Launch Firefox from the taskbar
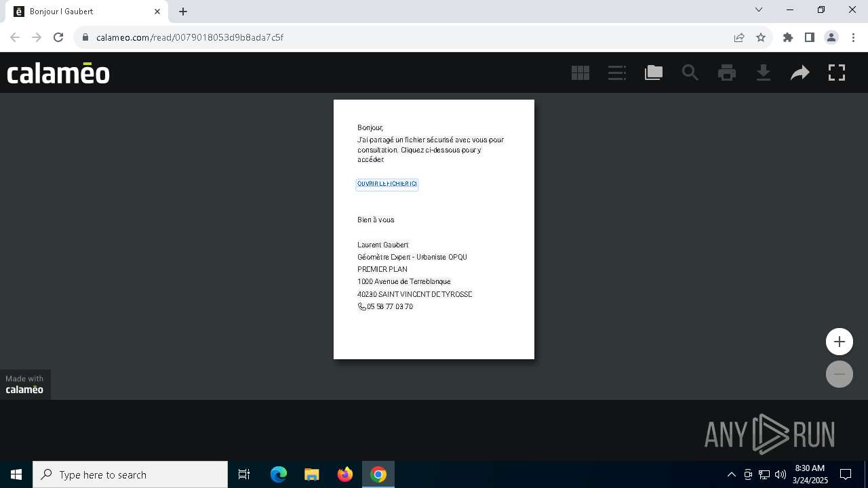 (345, 474)
